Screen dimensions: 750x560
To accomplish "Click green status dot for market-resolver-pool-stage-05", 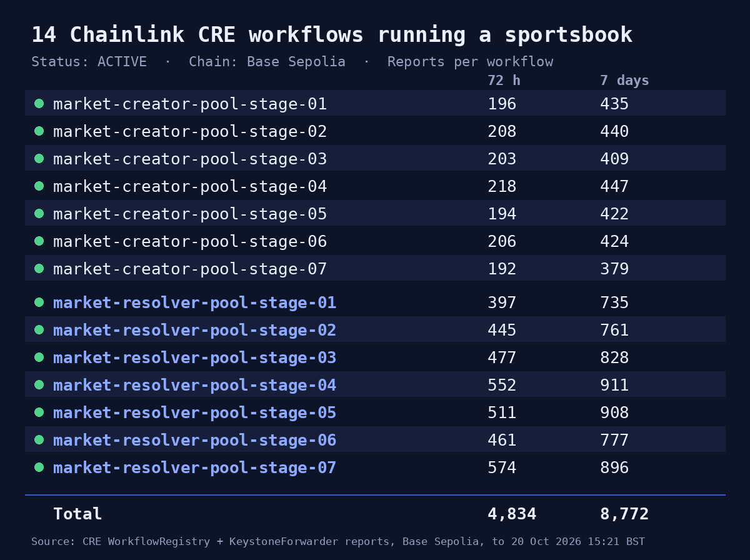I will 39,412.
